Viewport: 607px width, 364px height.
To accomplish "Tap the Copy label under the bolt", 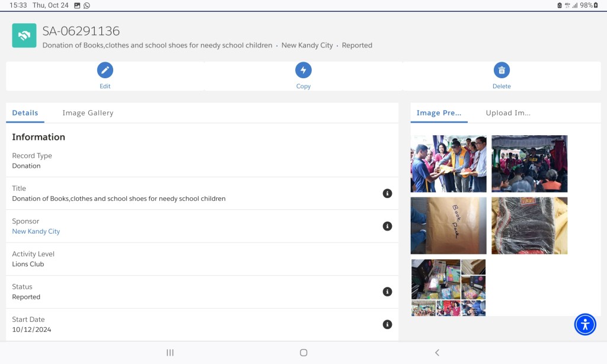I will (303, 86).
